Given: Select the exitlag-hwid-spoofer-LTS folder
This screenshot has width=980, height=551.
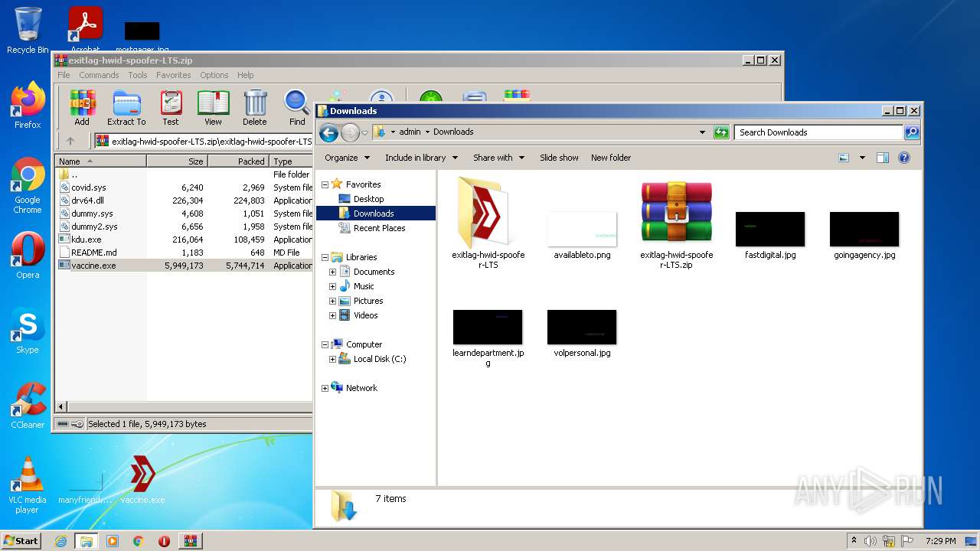Looking at the screenshot, I should 488,222.
